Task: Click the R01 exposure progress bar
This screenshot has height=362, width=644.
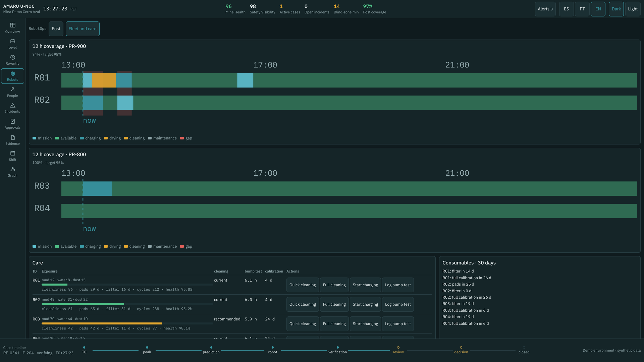Action: pos(127,285)
